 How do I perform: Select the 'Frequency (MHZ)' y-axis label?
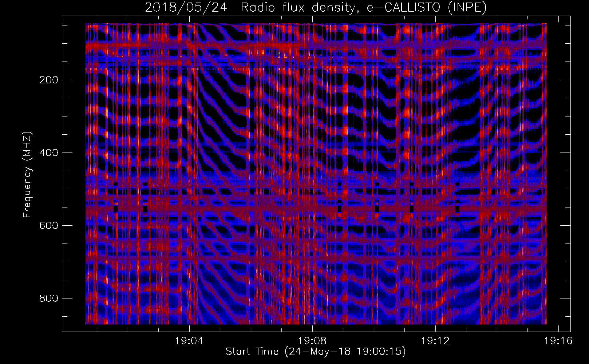click(x=27, y=175)
